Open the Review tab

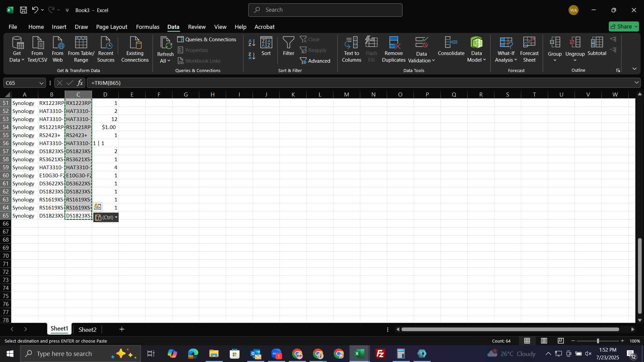click(x=197, y=27)
